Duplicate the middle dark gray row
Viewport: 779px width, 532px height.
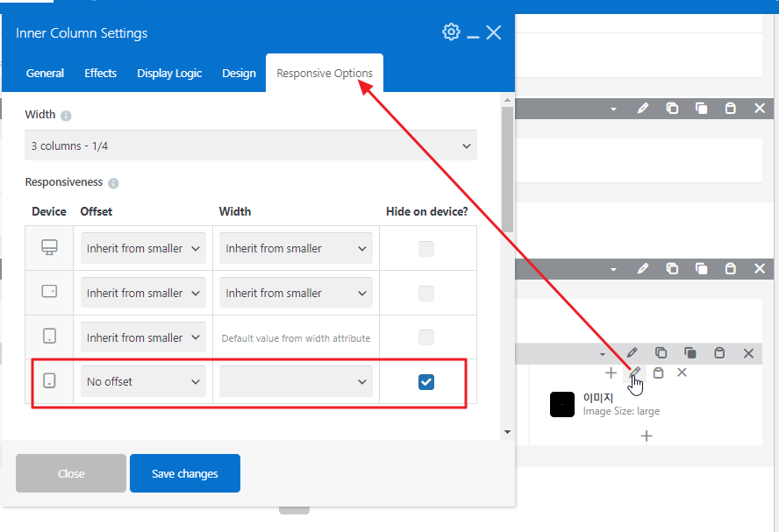pos(701,268)
